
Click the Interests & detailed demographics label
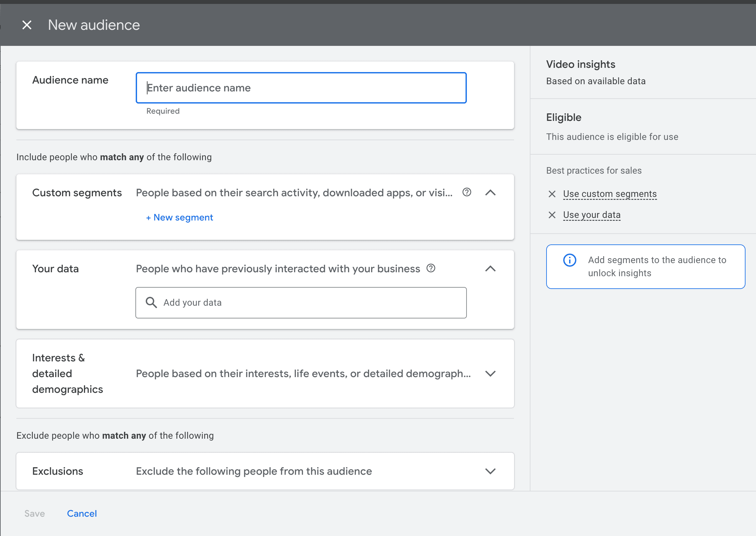68,373
